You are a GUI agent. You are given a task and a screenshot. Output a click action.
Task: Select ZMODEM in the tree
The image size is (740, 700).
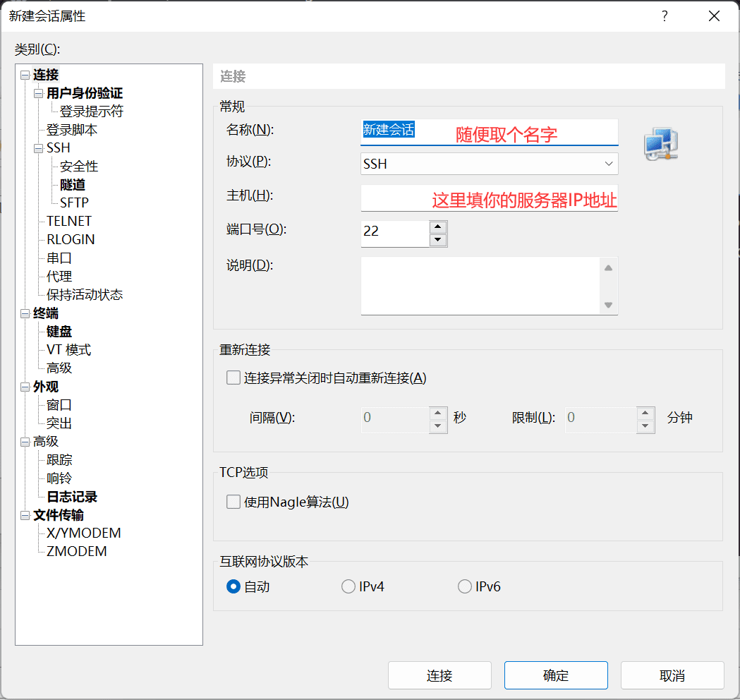pos(76,552)
